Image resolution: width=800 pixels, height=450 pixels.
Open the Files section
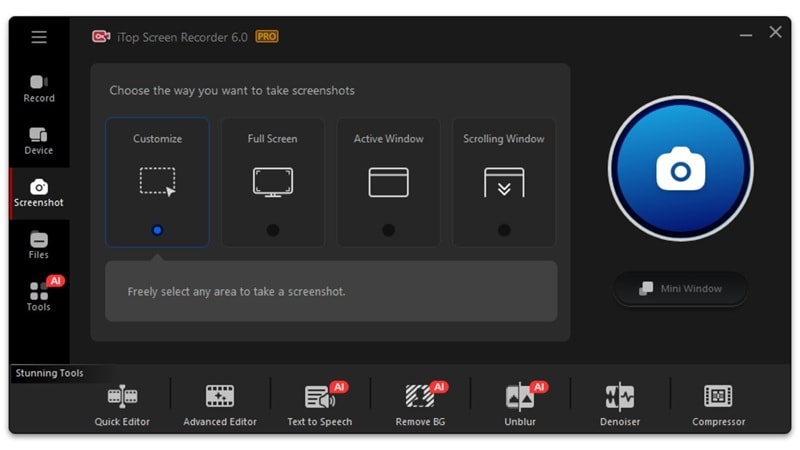coord(39,245)
